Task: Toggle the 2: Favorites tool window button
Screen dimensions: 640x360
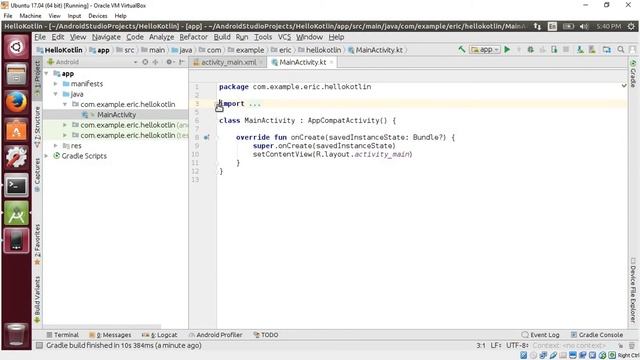Action: click(37, 244)
